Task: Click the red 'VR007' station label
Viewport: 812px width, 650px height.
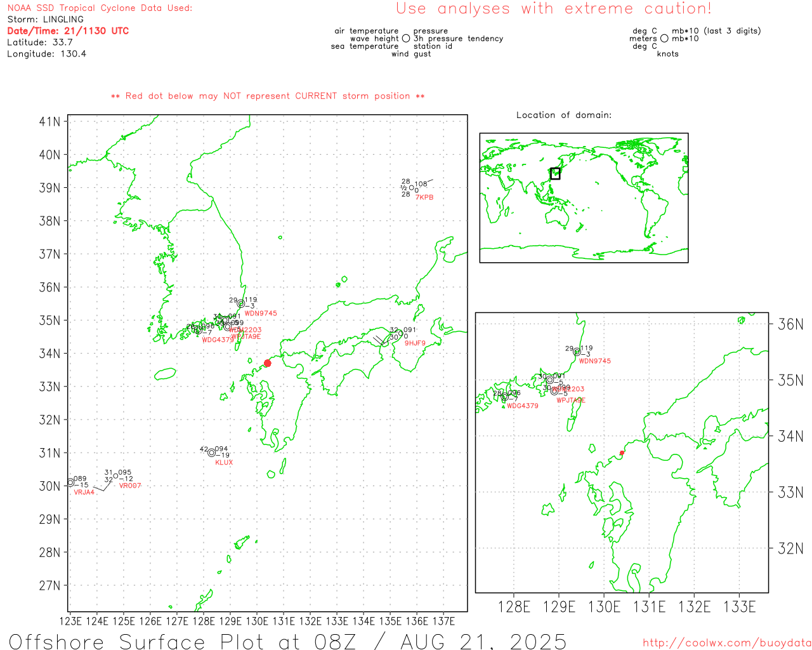Action: click(130, 486)
